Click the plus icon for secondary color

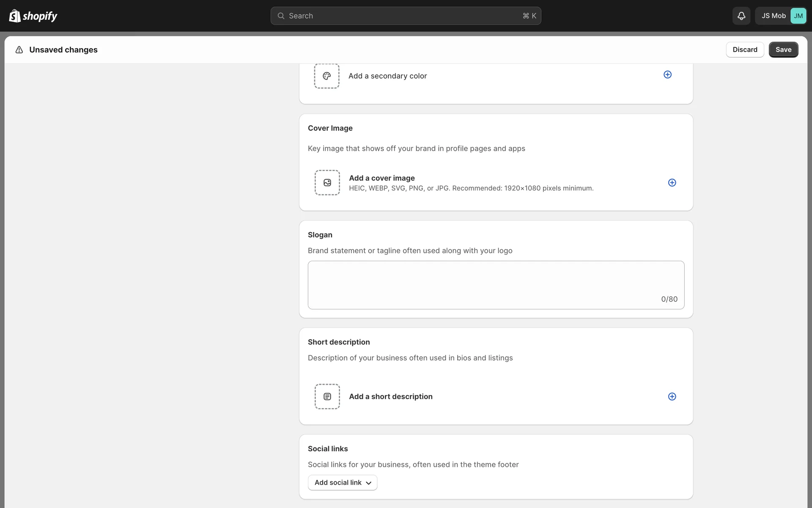[x=667, y=75]
